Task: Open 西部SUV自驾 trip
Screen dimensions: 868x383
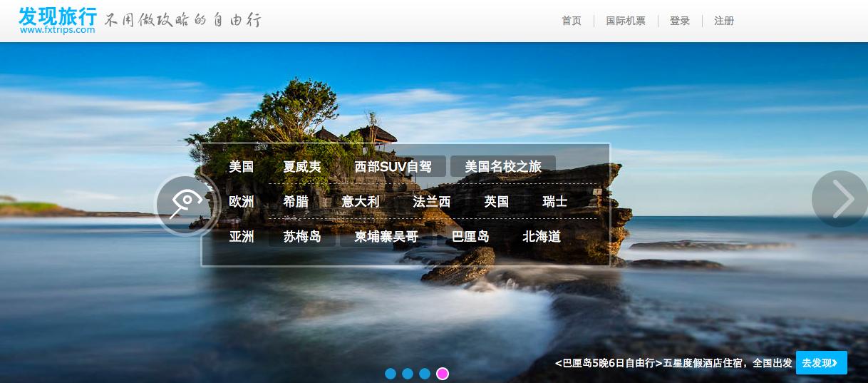Action: pyautogui.click(x=393, y=167)
